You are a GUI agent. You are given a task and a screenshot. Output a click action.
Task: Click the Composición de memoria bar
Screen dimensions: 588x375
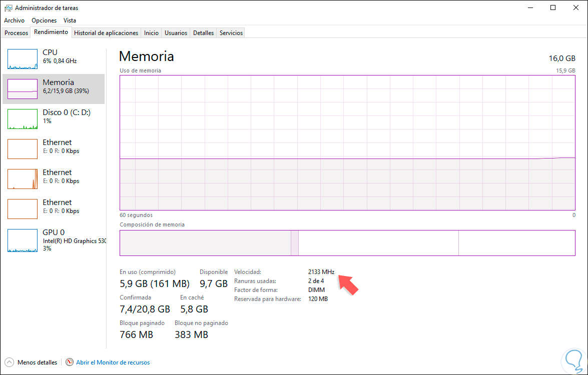click(x=347, y=243)
